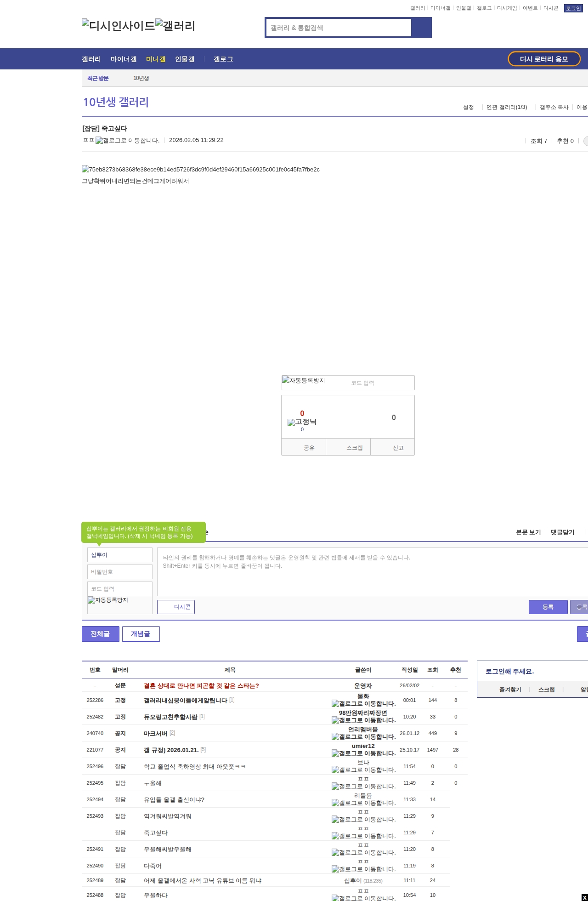Click 즐겨찾기 in the login box
This screenshot has height=901, width=588.
510,690
